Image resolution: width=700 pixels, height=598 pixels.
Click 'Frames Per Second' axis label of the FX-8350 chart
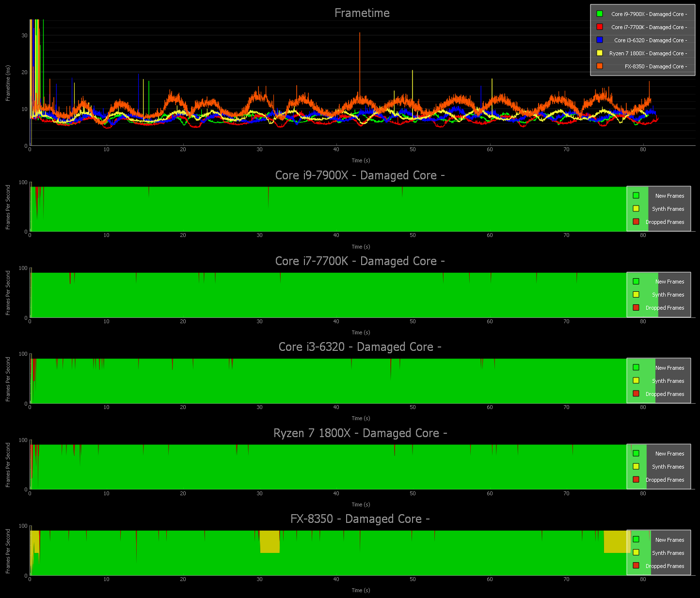click(x=8, y=551)
